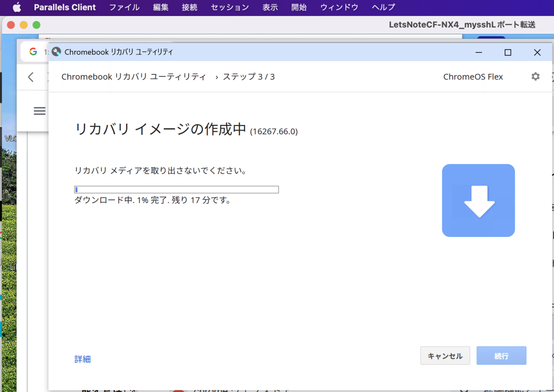
Task: Minimize the recovery utility window
Action: coord(479,52)
